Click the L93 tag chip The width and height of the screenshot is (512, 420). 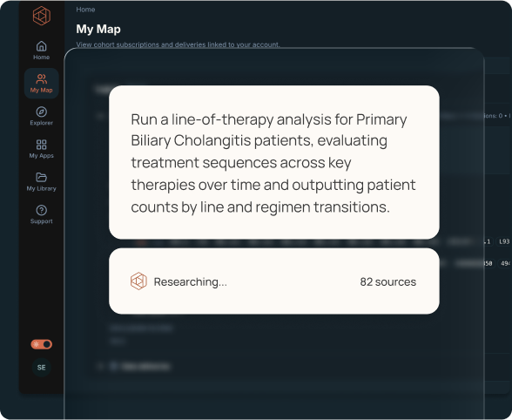(503, 241)
